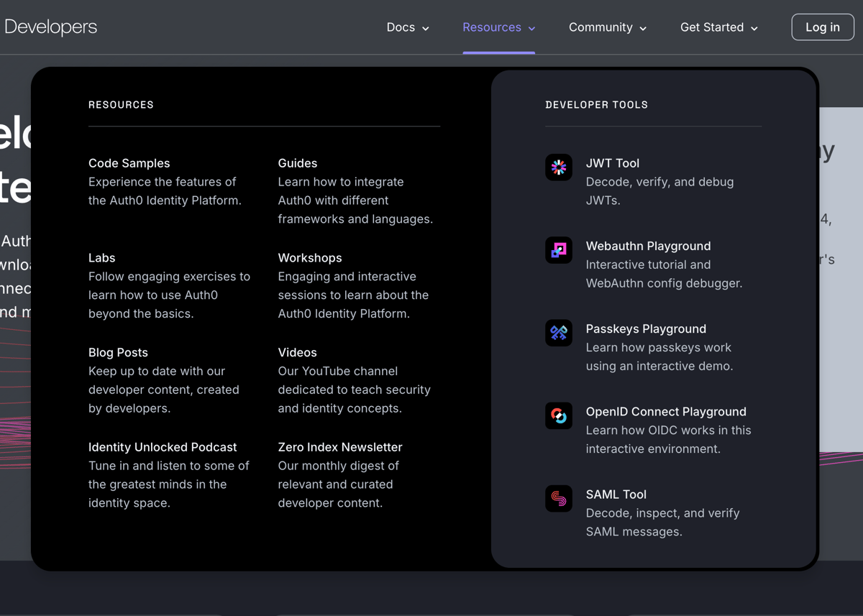Open the Guides resource
Screen dimensions: 863x616
pyautogui.click(x=297, y=163)
